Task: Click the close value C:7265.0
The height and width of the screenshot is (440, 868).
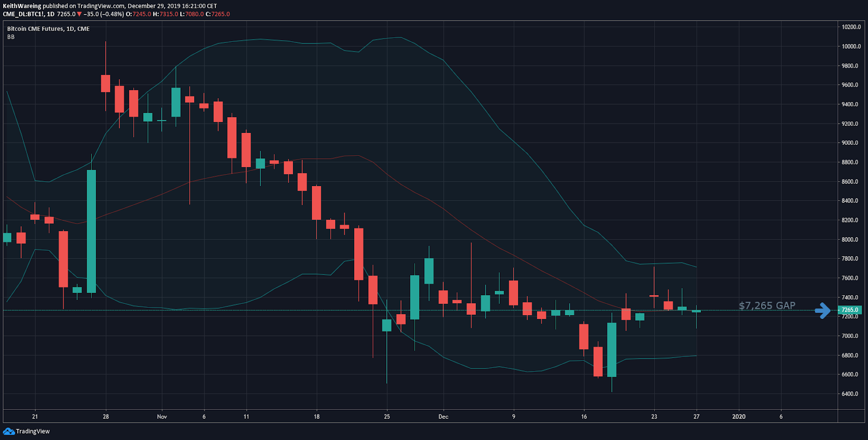Action: (218, 14)
